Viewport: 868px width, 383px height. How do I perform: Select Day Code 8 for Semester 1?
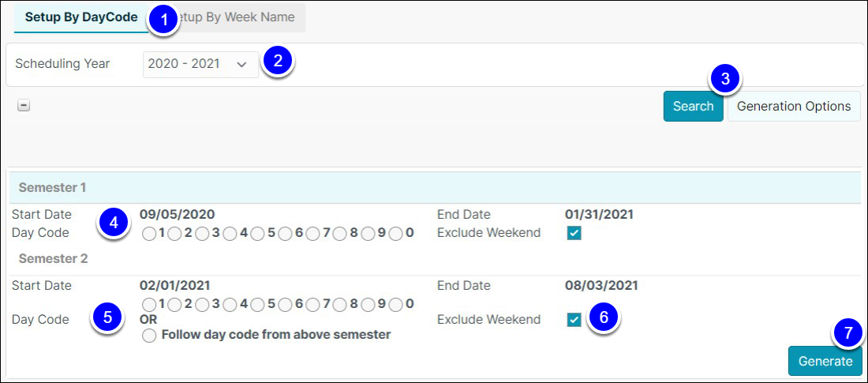click(x=340, y=235)
